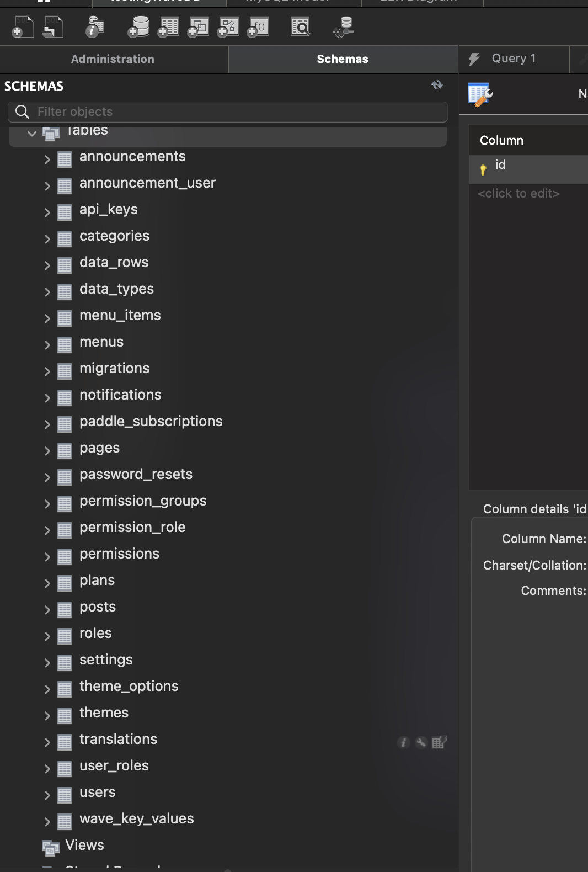This screenshot has width=588, height=872.
Task: Create a new function icon
Action: tap(258, 26)
